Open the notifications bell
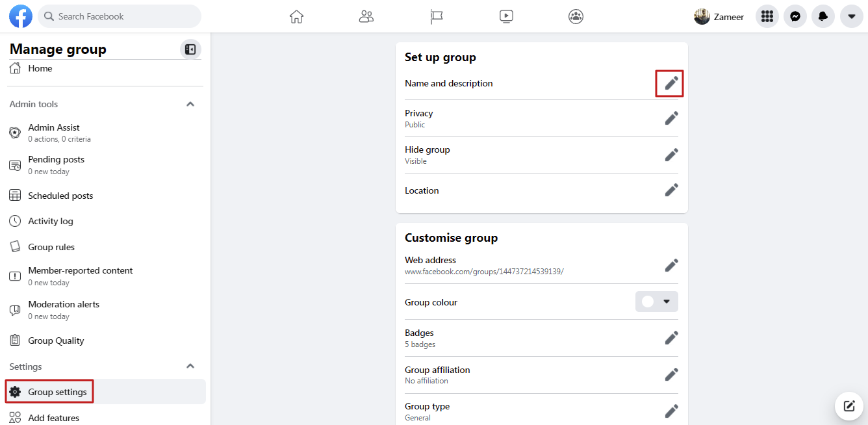 click(x=823, y=16)
